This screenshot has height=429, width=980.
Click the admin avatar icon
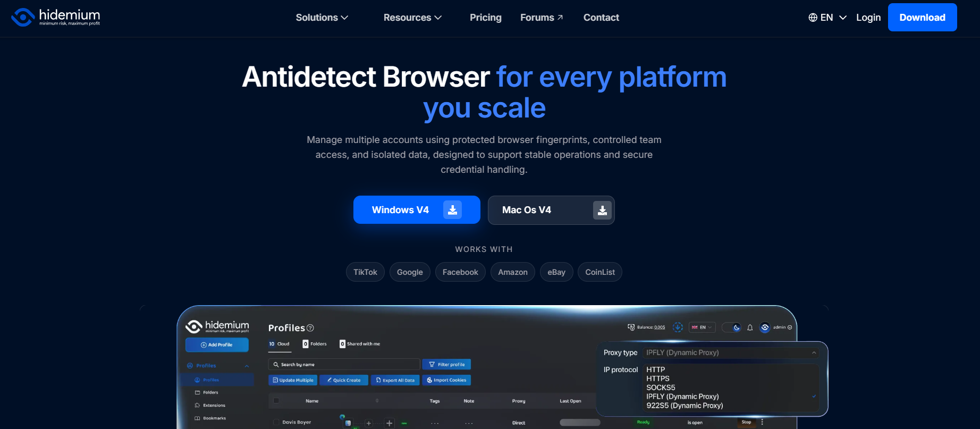pos(765,327)
